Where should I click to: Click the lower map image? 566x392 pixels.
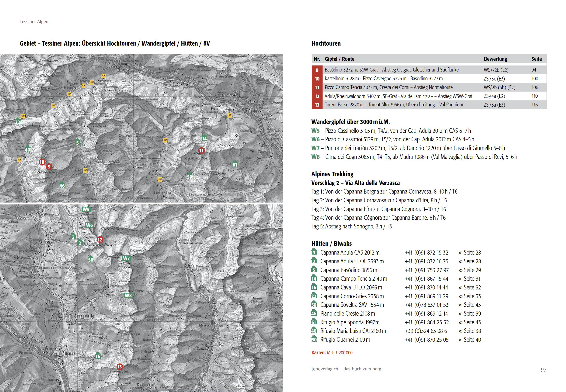(x=142, y=298)
